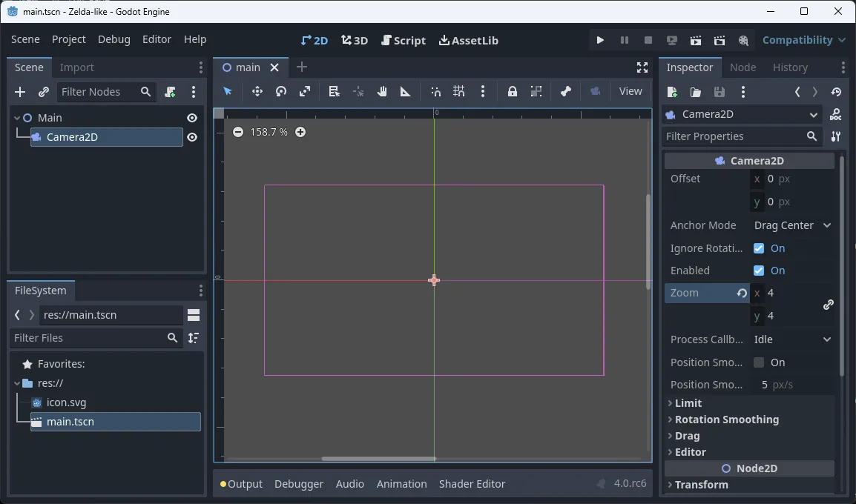
Task: Click the Filter Properties search field
Action: click(x=734, y=136)
